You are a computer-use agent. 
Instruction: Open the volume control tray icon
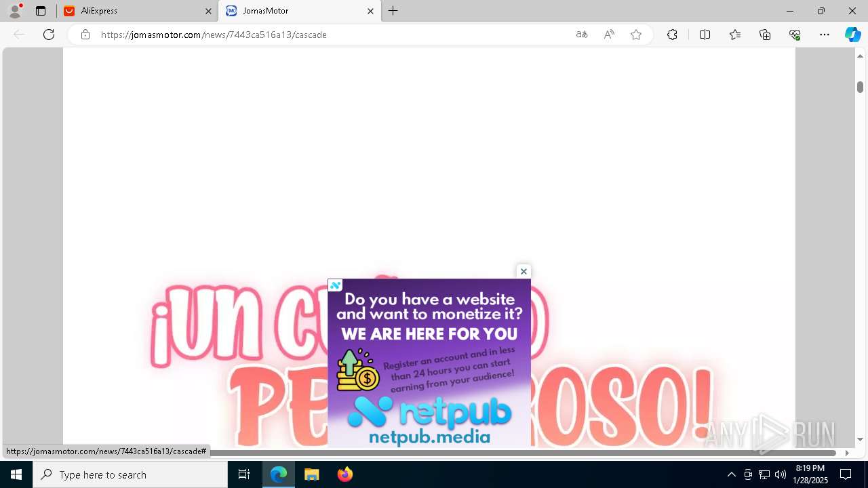pos(781,474)
